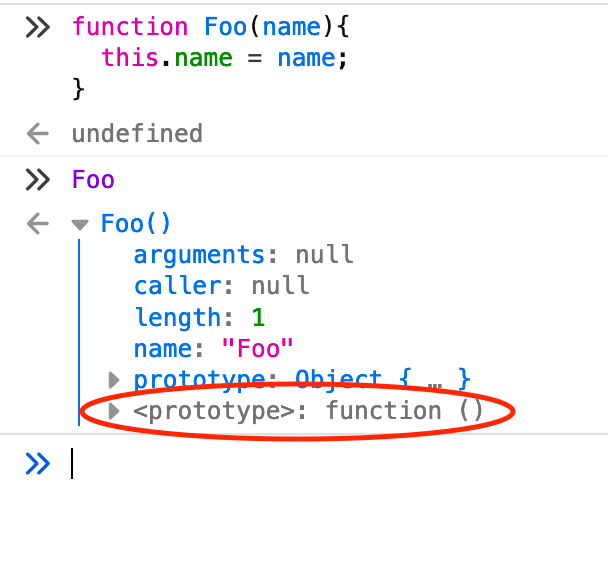Screen dimensions: 608x568
Task: Expand the prototype: Object property
Action: click(x=114, y=380)
